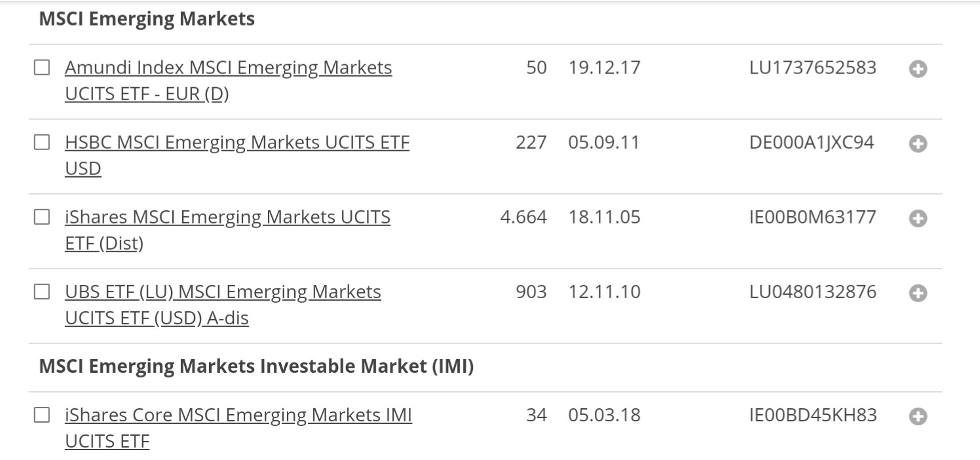Tick checkbox for Amundi Index MSCI Emerging Markets
980x460 pixels.
(x=42, y=67)
